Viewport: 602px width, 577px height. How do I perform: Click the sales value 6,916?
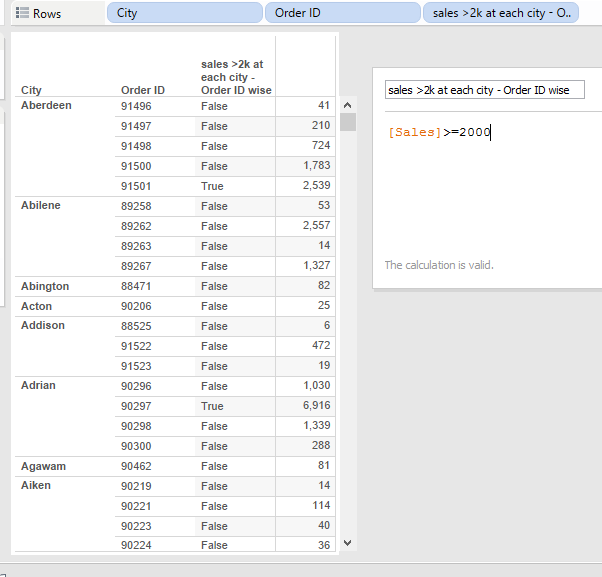316,405
